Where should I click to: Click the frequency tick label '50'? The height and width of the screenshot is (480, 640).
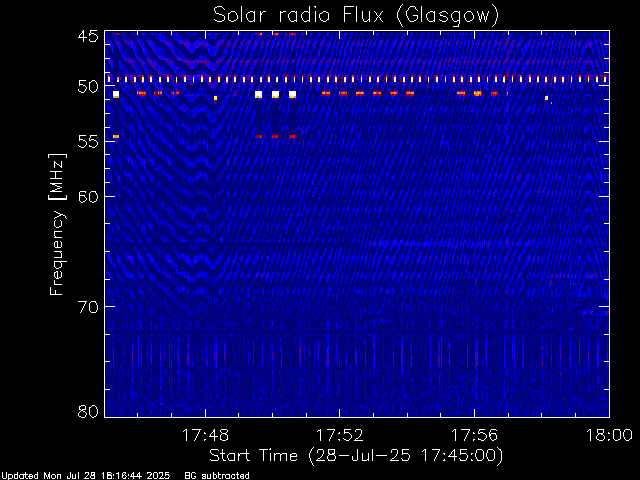click(88, 87)
